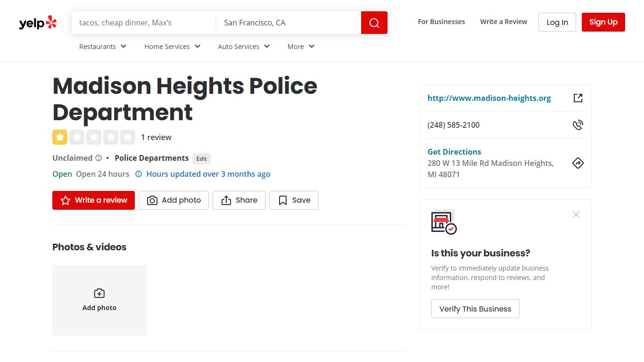The image size is (644, 362).
Task: Dismiss the 'Is this your business?' card
Action: click(576, 214)
